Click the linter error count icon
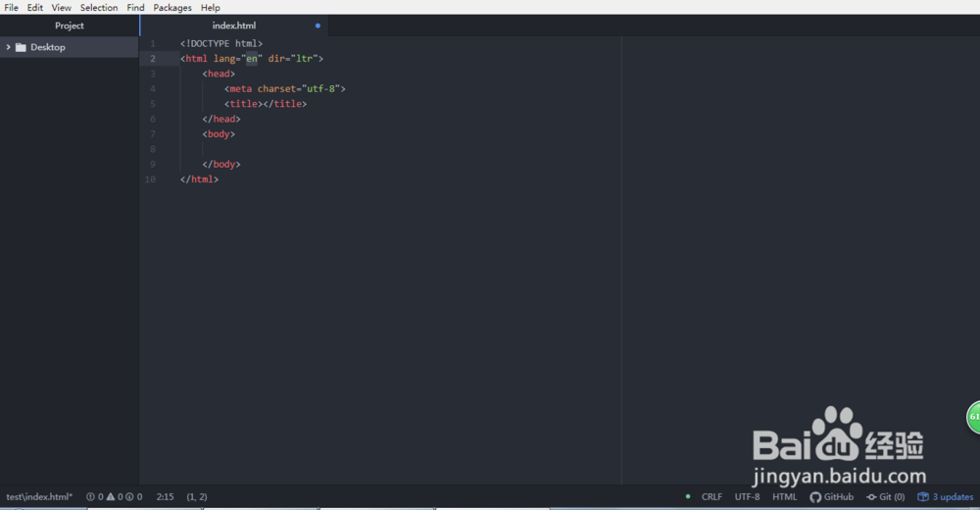 pos(90,497)
